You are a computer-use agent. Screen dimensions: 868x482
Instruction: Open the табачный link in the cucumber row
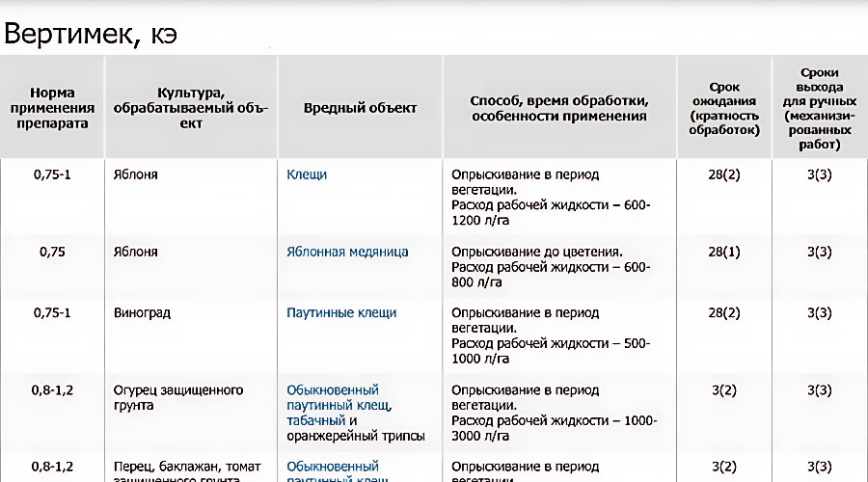[x=316, y=420]
